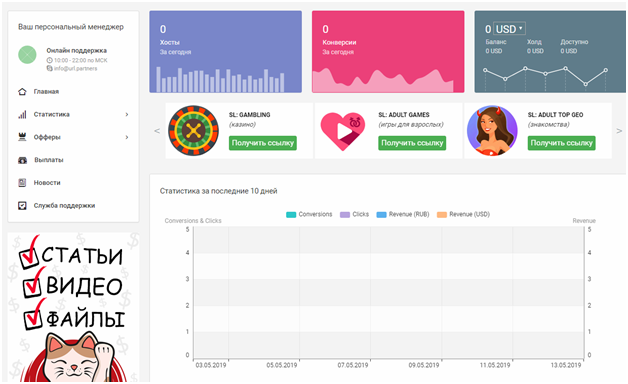This screenshot has width=628, height=384.
Task: Click the heart play Adult Games image
Action: click(x=343, y=131)
